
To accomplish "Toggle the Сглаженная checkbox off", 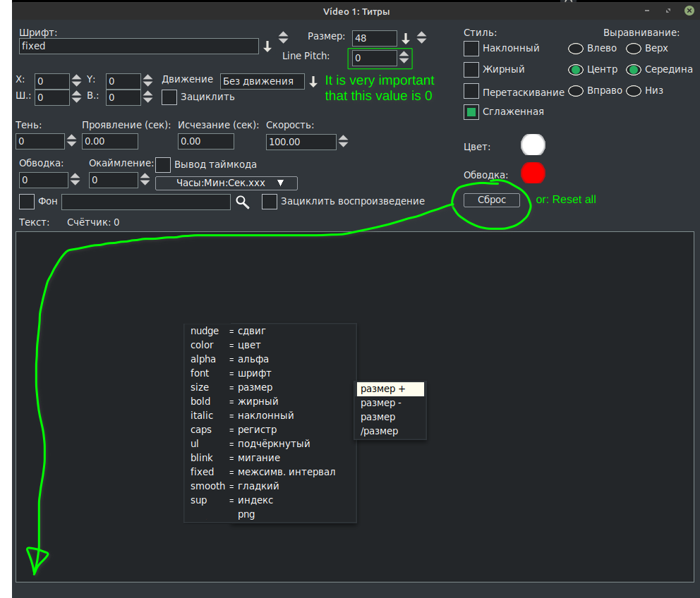I will 471,112.
